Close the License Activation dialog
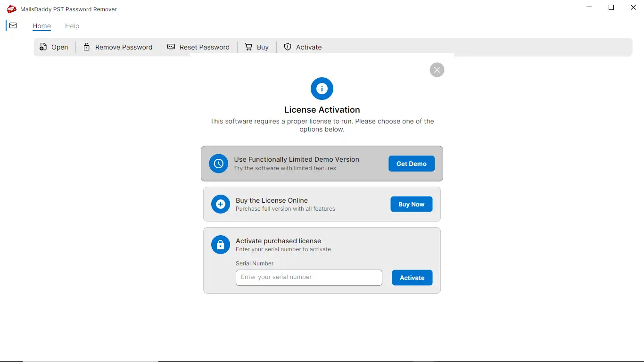 [437, 70]
